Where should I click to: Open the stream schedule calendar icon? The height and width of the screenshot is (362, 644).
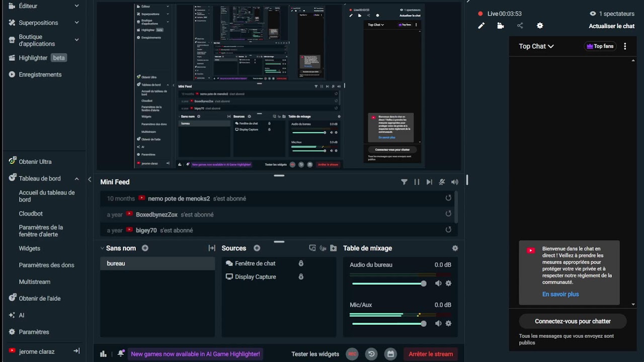tap(390, 354)
